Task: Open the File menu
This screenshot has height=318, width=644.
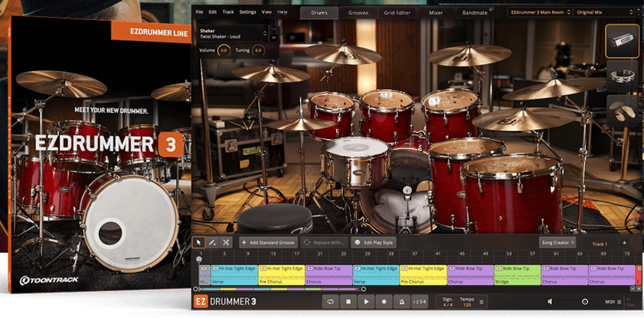Action: [x=199, y=12]
